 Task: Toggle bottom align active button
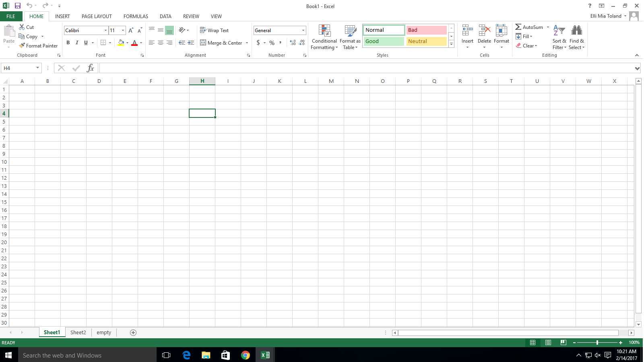coord(169,30)
